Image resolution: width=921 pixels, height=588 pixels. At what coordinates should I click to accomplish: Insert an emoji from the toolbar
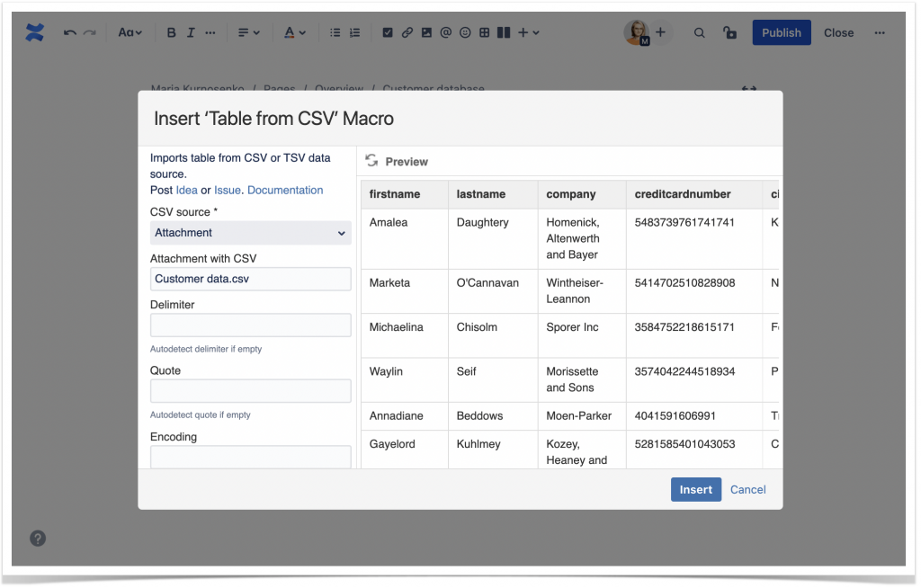click(x=464, y=32)
